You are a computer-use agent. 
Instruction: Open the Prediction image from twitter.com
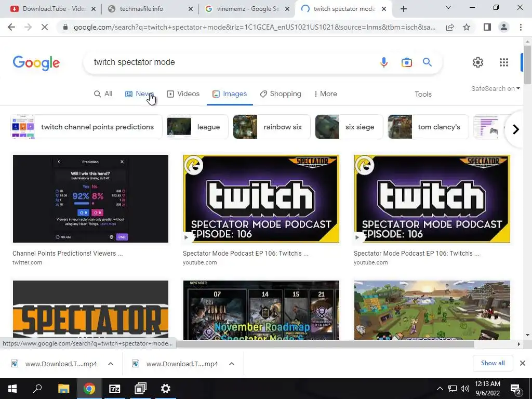point(90,199)
